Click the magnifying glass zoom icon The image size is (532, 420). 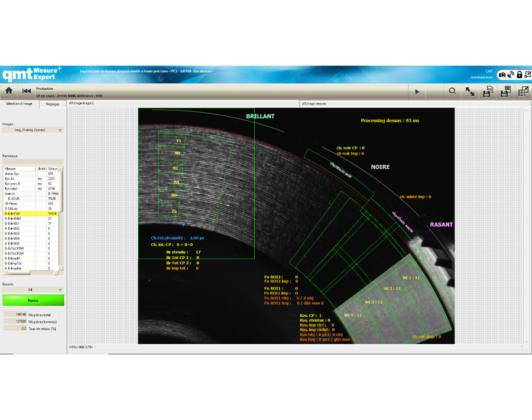[452, 91]
